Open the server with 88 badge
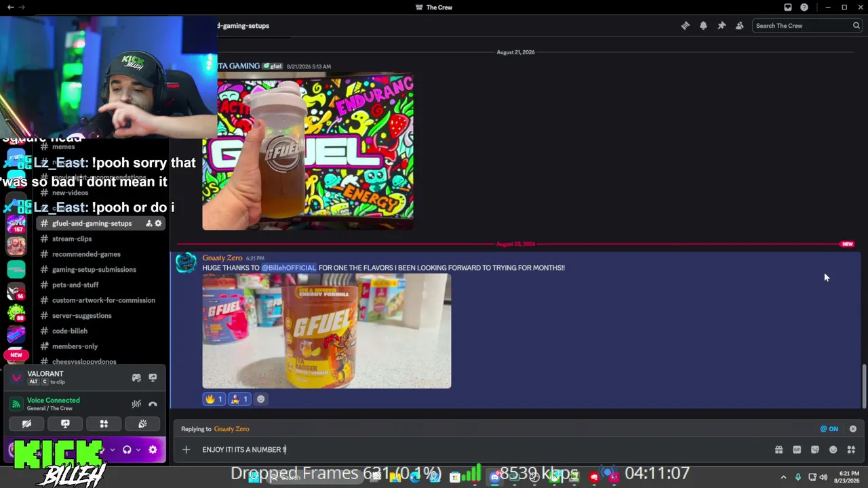The width and height of the screenshot is (868, 488). pyautogui.click(x=16, y=313)
